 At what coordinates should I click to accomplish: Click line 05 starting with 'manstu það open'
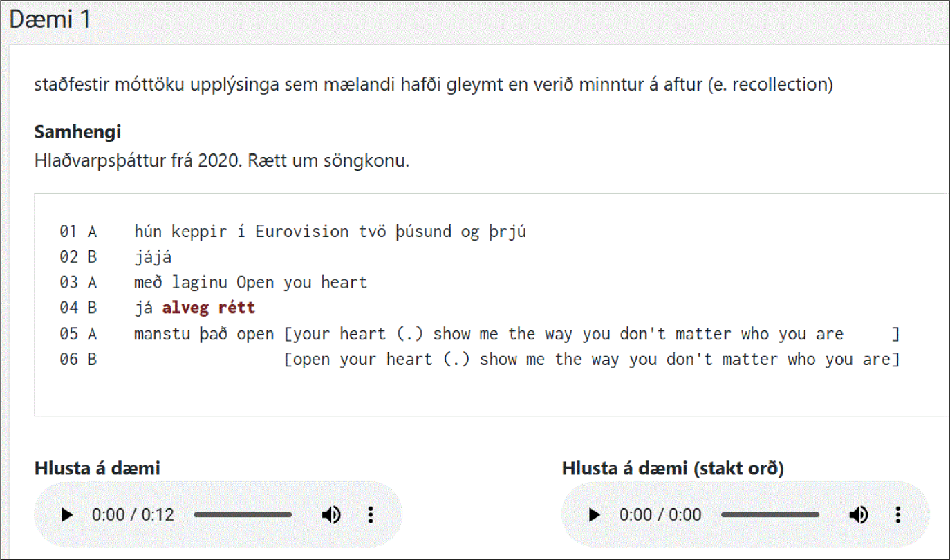click(x=480, y=335)
